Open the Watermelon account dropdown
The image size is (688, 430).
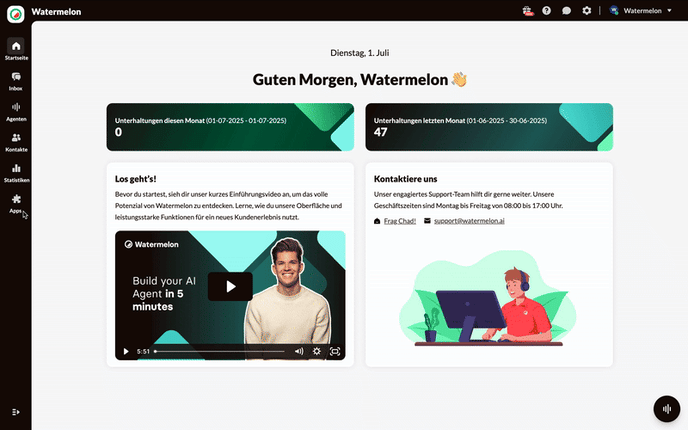641,11
